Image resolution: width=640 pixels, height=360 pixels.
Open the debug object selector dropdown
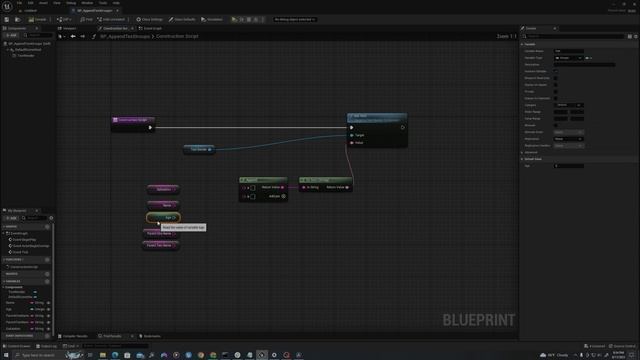[295, 19]
